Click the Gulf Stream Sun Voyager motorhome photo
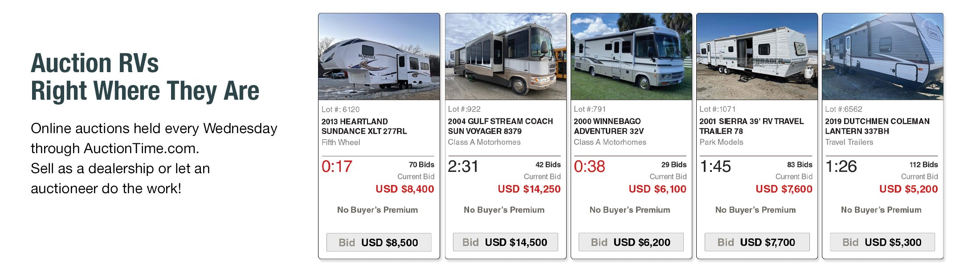This screenshot has height=276, width=980. point(506,57)
